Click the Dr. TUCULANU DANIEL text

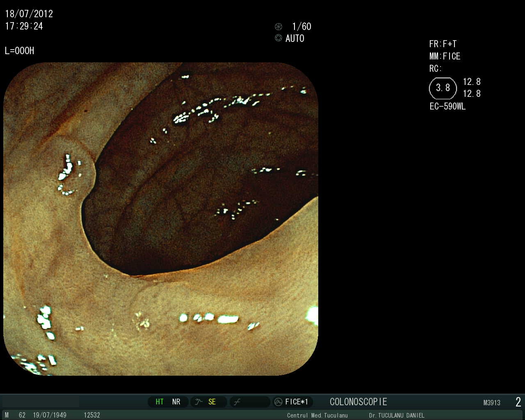click(397, 415)
